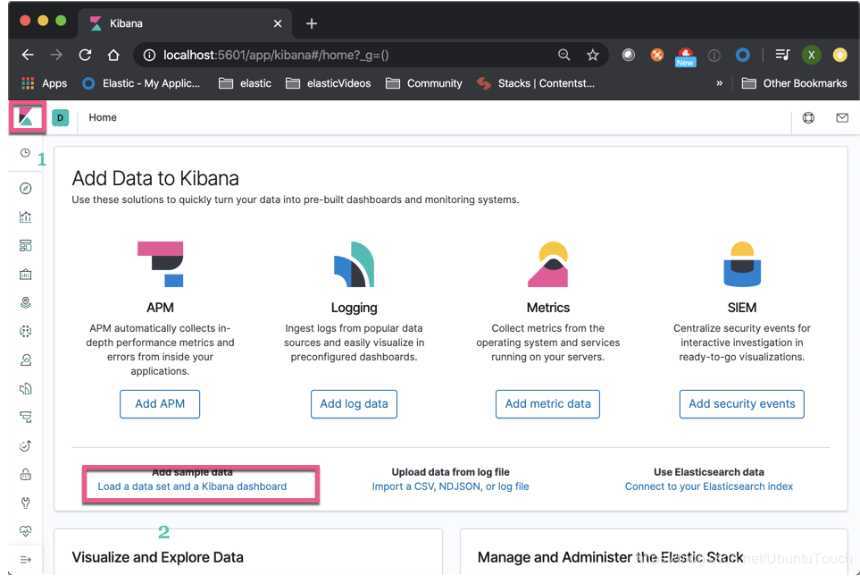Click the grey circle extension icon
This screenshot has width=860, height=583.
(629, 55)
